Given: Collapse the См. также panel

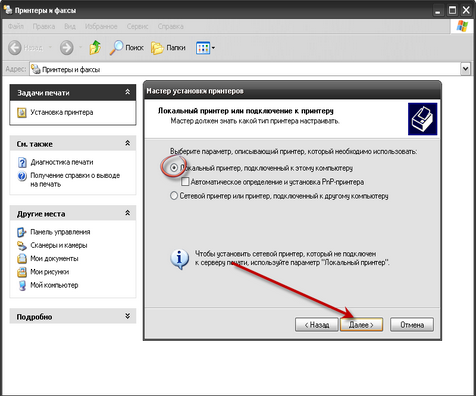Looking at the screenshot, I should pyautogui.click(x=127, y=143).
